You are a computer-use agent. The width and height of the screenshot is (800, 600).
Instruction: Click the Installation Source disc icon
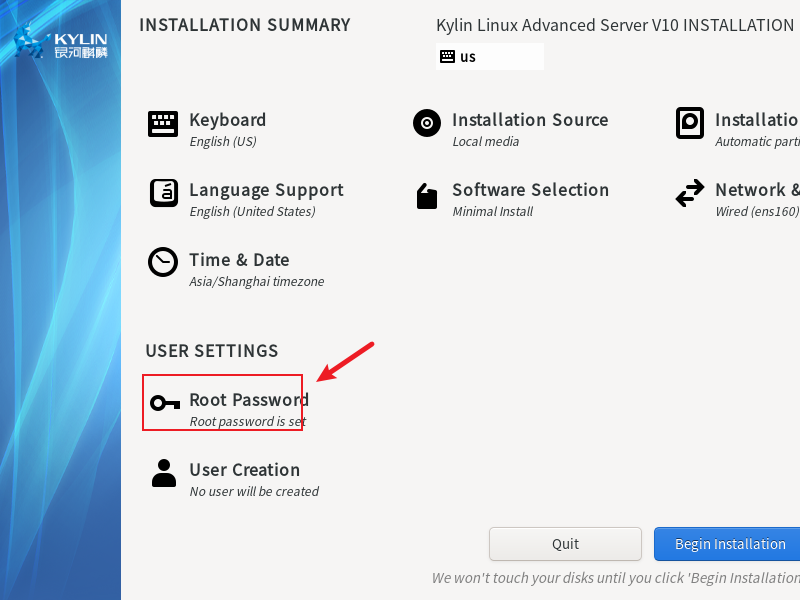tap(427, 124)
